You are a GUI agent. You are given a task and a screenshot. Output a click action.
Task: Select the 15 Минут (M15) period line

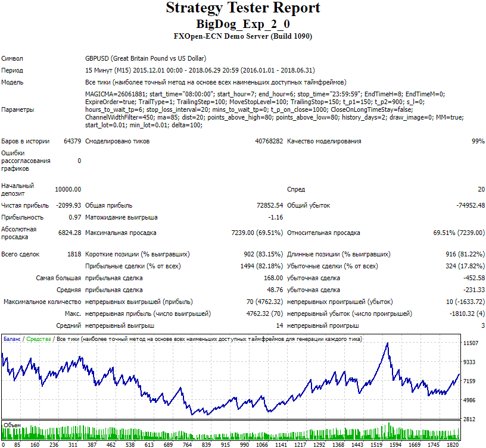(x=200, y=70)
